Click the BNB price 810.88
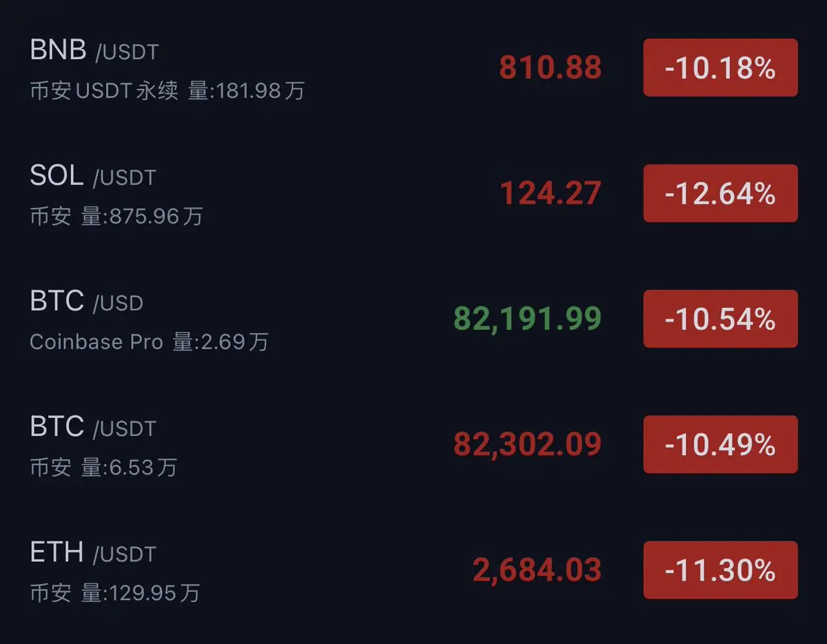This screenshot has height=644, width=827. (x=550, y=68)
